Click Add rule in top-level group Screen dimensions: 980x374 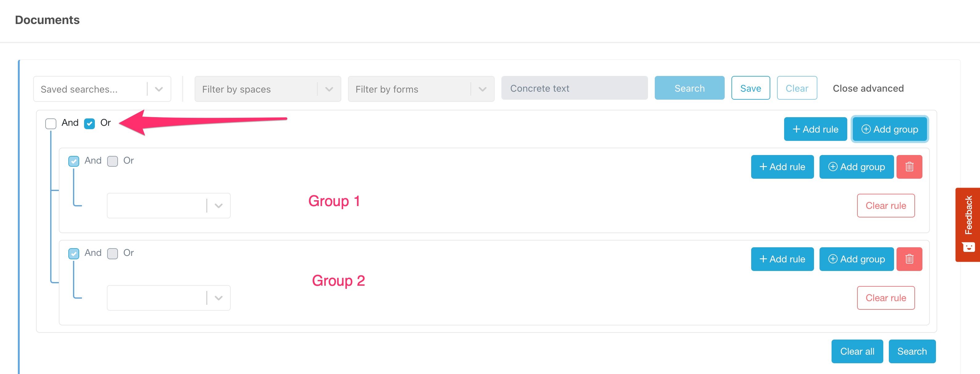815,129
